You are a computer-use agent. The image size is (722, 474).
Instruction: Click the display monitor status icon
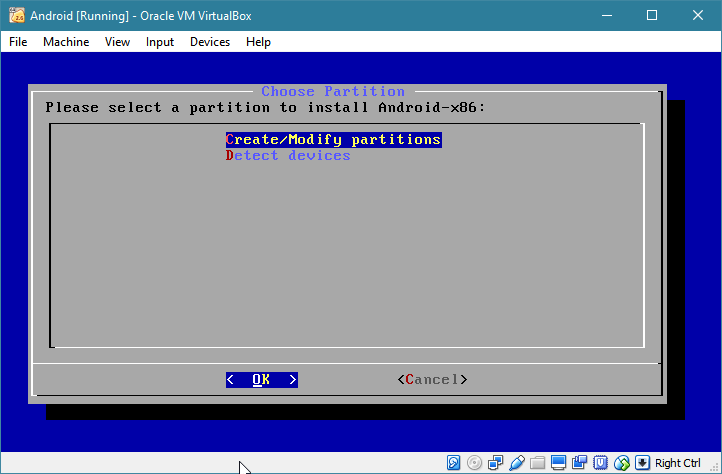pyautogui.click(x=558, y=462)
